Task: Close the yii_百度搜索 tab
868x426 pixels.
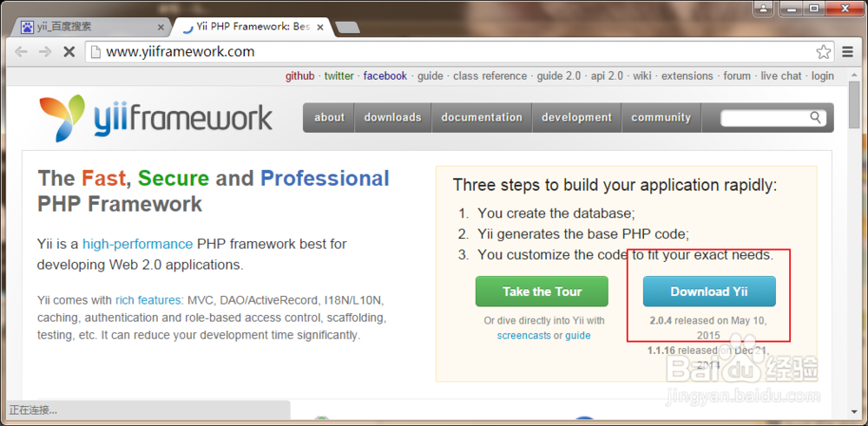Action: (x=161, y=27)
